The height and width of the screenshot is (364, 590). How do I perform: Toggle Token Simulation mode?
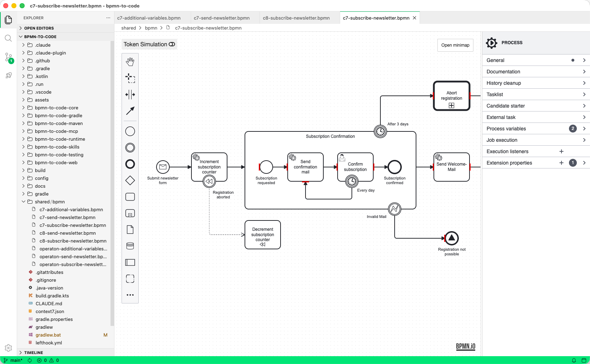click(x=149, y=44)
